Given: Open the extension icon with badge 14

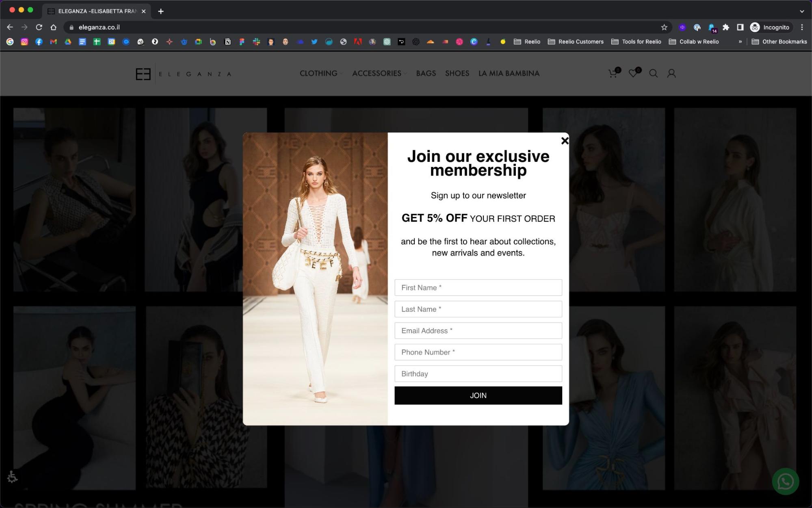Looking at the screenshot, I should coord(712,28).
